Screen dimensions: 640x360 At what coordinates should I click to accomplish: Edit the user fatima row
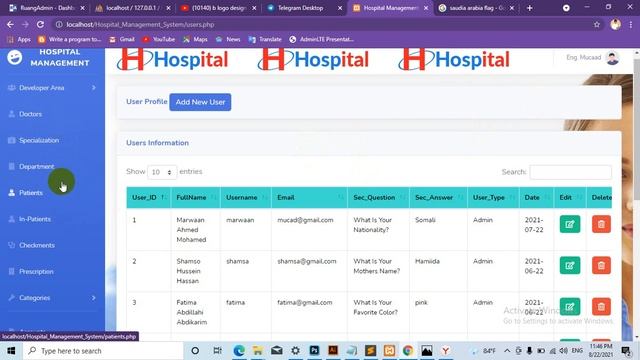pyautogui.click(x=570, y=307)
